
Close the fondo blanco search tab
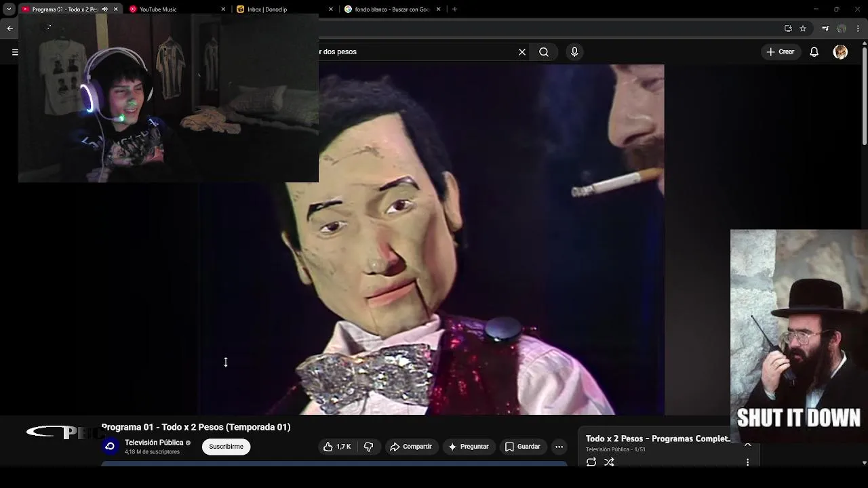[x=439, y=9]
